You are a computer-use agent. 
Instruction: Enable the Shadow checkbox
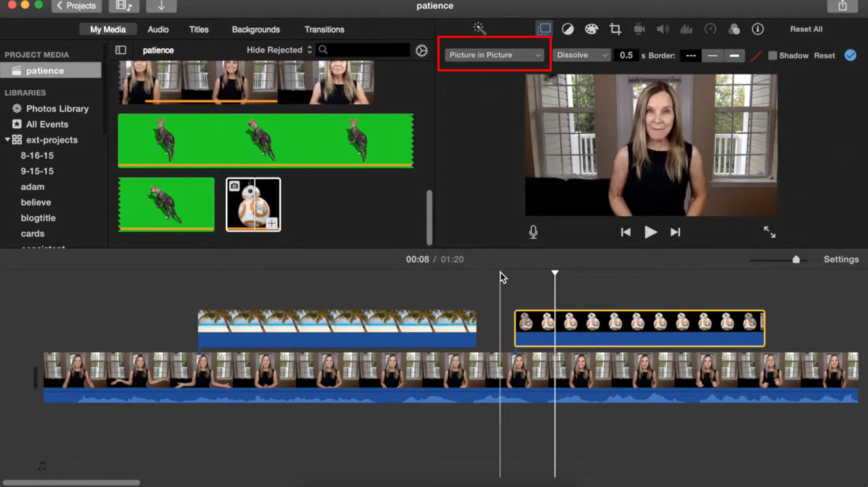(x=772, y=56)
